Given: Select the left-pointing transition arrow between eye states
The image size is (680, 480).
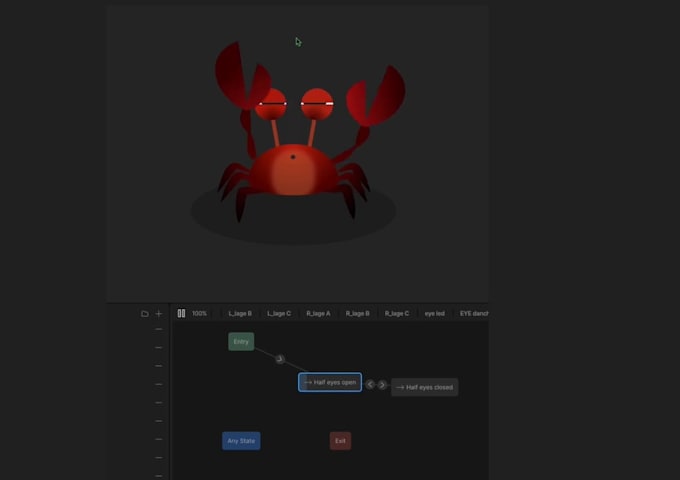Looking at the screenshot, I should pyautogui.click(x=370, y=385).
